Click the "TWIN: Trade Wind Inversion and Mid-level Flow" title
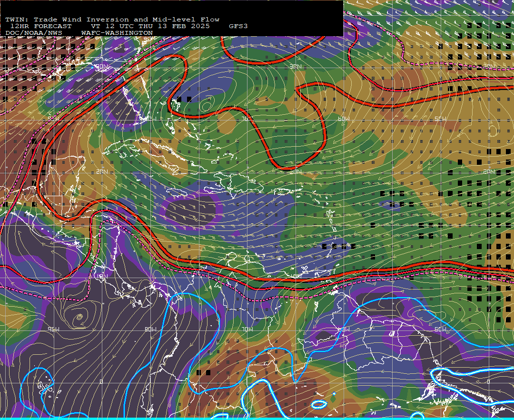The image size is (514, 420). click(112, 20)
